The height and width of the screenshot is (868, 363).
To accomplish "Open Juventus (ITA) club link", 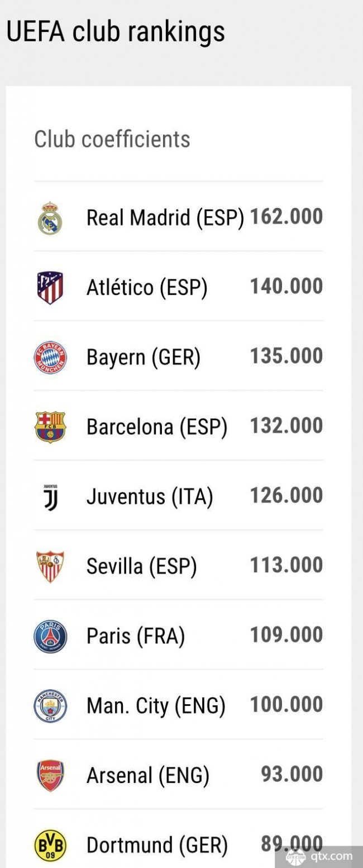I will point(150,497).
